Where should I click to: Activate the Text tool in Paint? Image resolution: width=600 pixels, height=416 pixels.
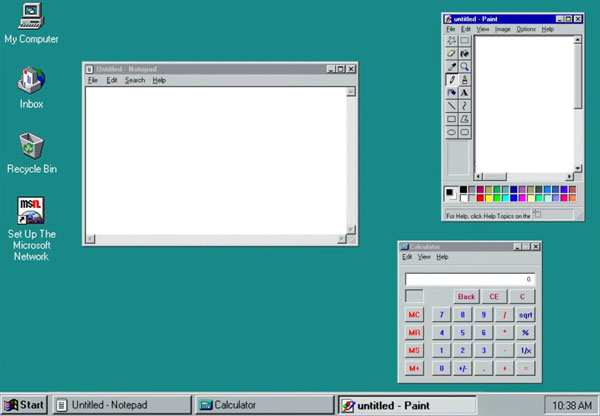click(x=465, y=93)
